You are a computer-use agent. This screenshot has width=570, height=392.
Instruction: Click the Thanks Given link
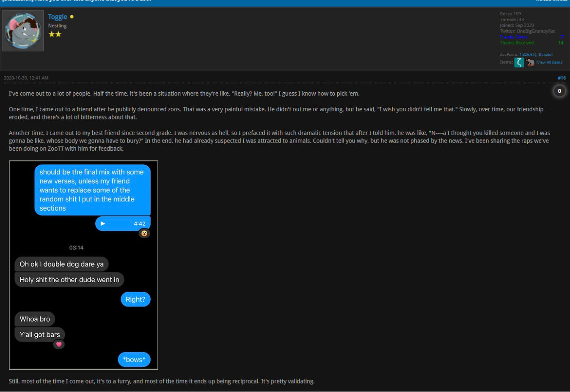click(x=513, y=37)
